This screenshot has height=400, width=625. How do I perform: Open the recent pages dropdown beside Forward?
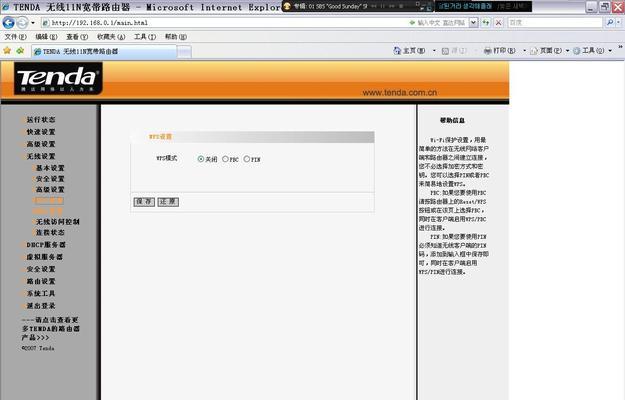(x=33, y=23)
